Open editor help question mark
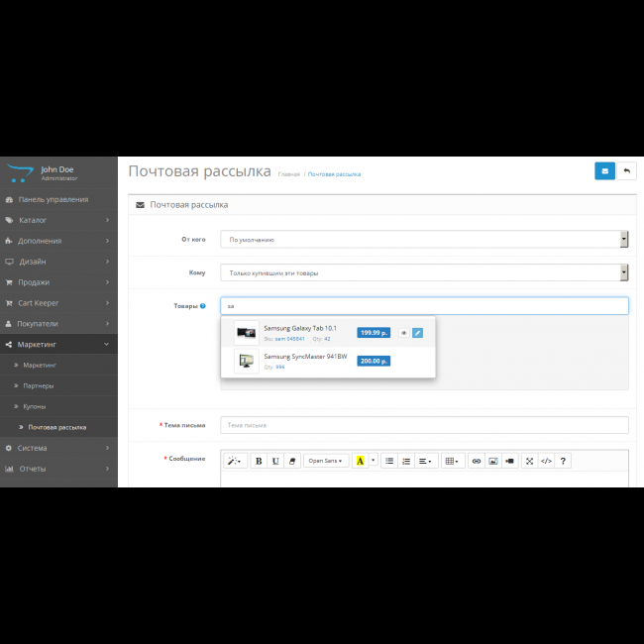Viewport: 644px width, 644px height. pyautogui.click(x=563, y=461)
